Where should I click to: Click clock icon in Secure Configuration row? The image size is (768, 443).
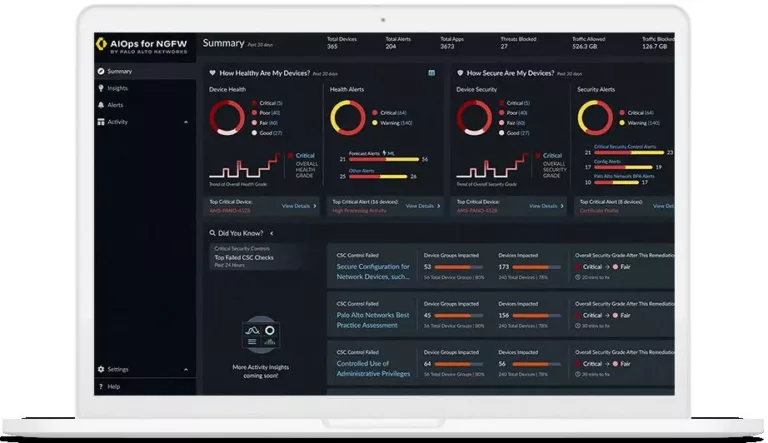point(578,277)
